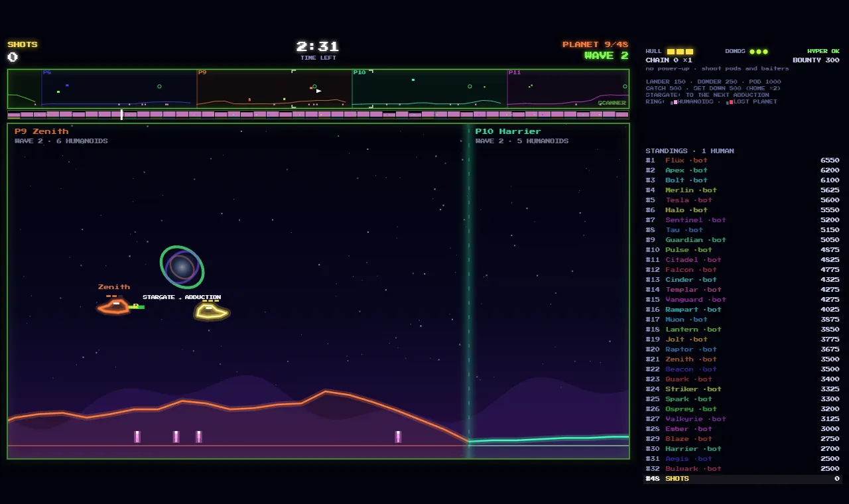849x504 pixels.
Task: Click the BOUNTY 300 value
Action: point(816,60)
